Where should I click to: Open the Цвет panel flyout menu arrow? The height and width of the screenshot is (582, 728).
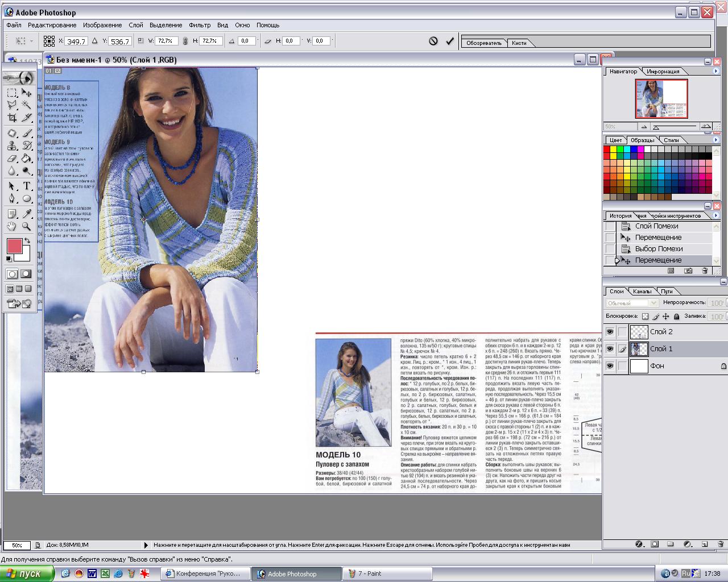715,140
